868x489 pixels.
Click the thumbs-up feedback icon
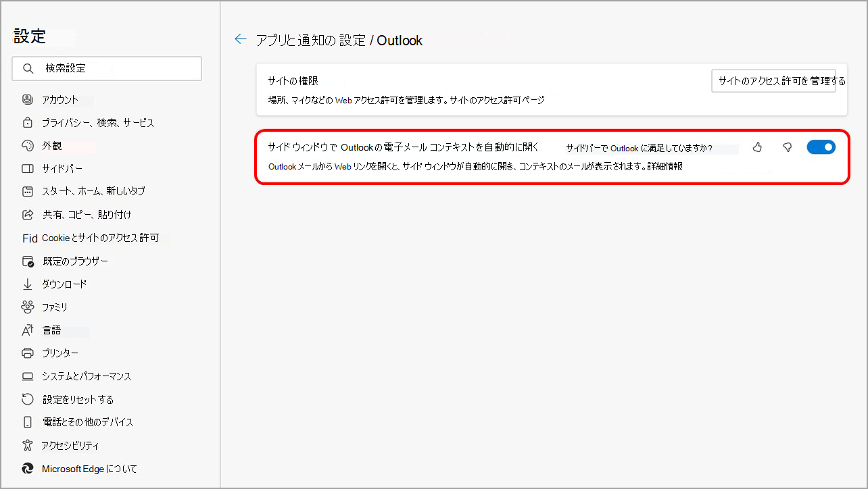coord(757,147)
